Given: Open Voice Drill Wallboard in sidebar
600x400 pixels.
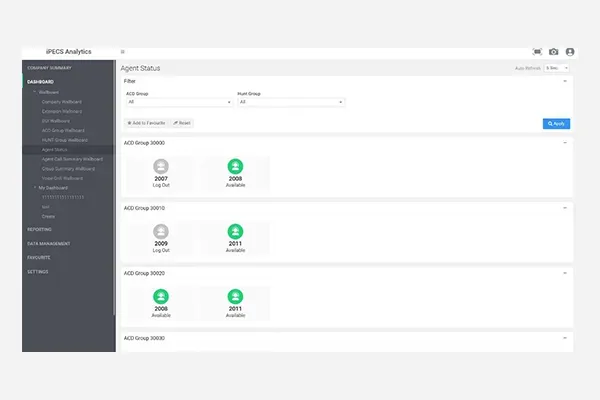Looking at the screenshot, I should pyautogui.click(x=62, y=178).
